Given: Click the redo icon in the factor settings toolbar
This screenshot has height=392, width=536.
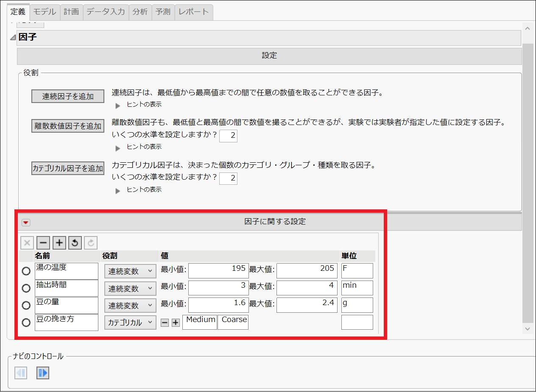Looking at the screenshot, I should 90,242.
